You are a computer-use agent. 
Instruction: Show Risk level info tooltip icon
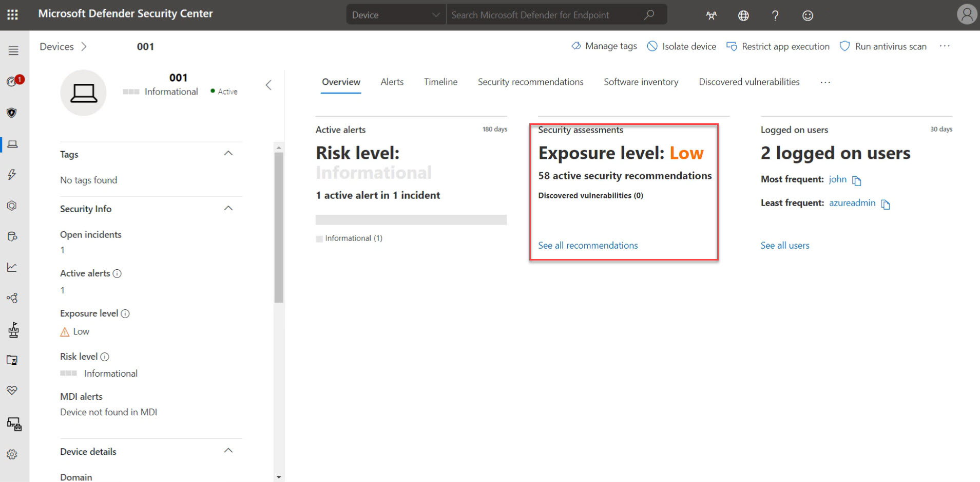(x=105, y=357)
